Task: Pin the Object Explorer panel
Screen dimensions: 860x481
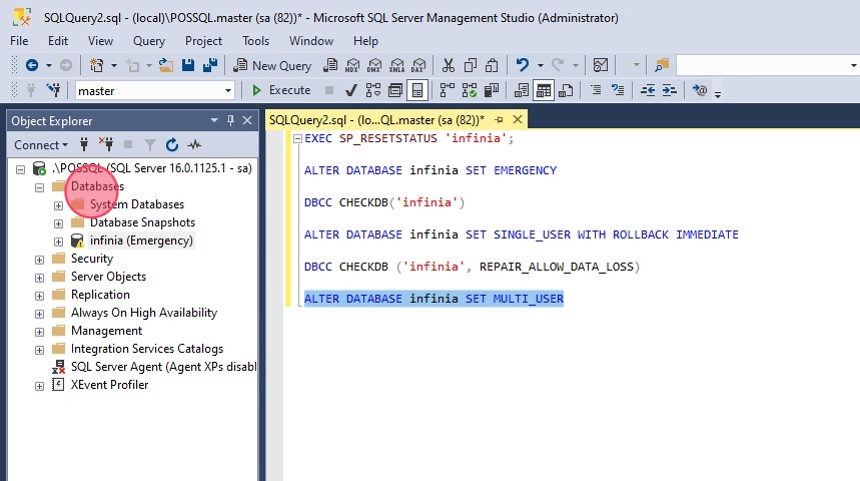Action: point(230,120)
